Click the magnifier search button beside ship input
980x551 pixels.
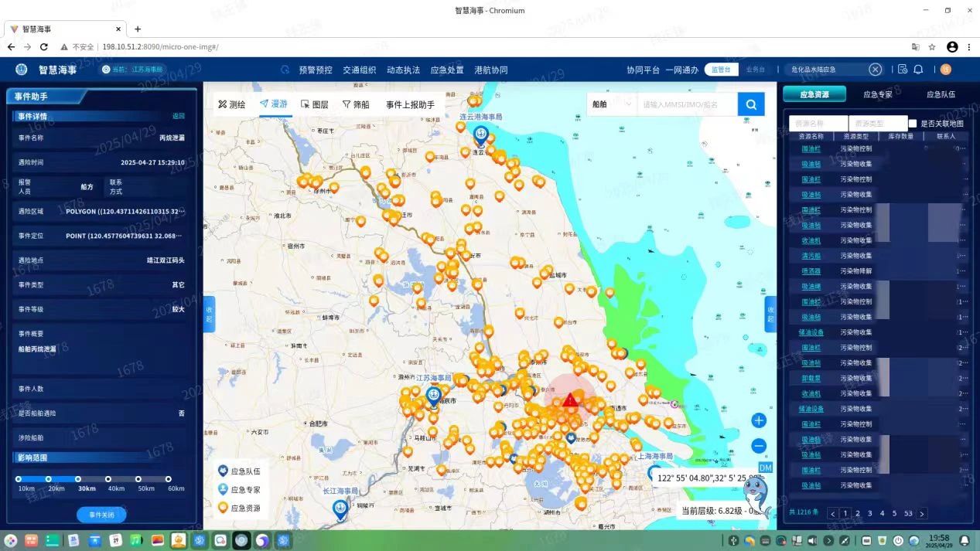click(x=750, y=104)
